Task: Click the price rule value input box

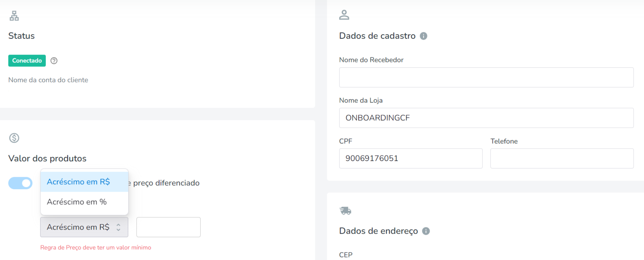Action: tap(168, 227)
